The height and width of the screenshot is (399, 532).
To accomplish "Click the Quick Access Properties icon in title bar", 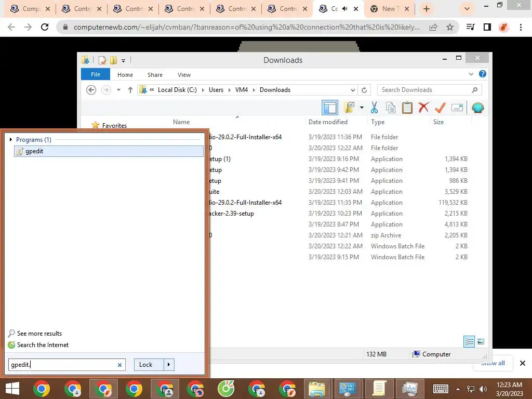I will pyautogui.click(x=102, y=60).
